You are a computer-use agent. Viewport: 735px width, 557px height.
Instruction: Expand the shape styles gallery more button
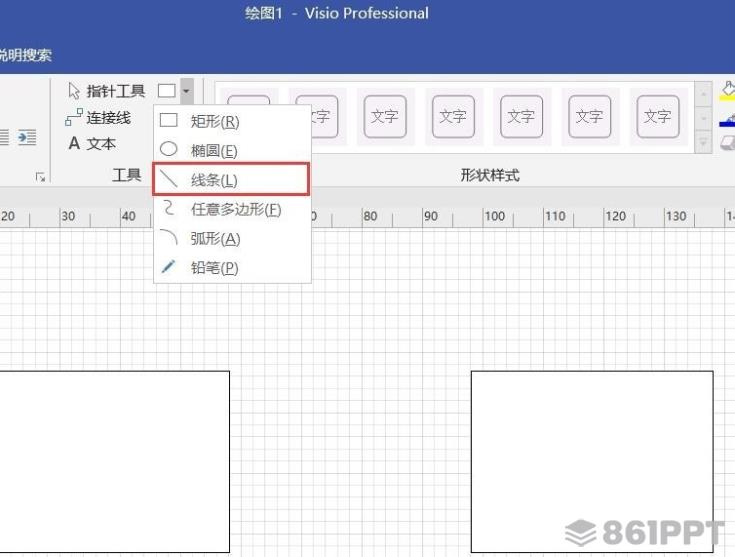[x=703, y=142]
